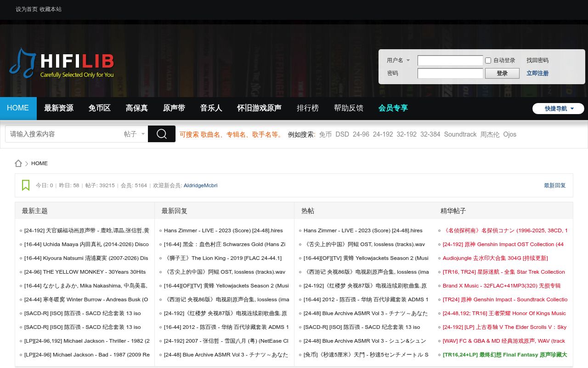Click the 最新回复 link at stats bar
Image resolution: width=588 pixels, height=368 pixels.
[555, 185]
